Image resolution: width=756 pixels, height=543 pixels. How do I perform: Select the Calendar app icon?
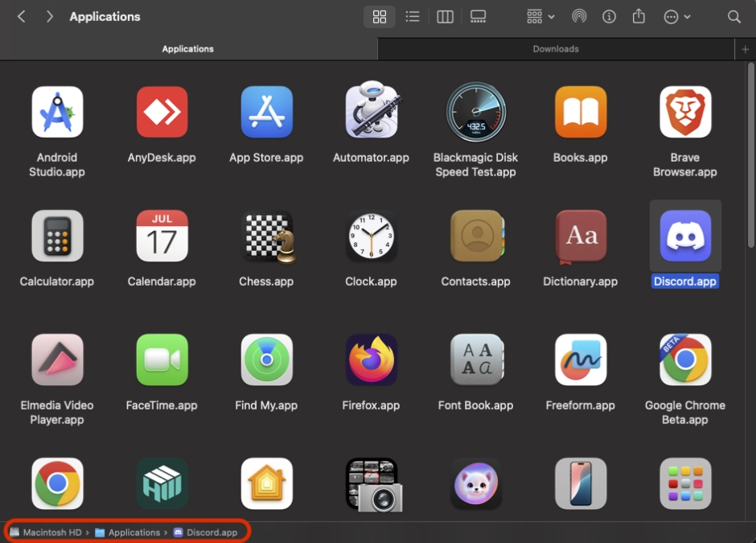[x=162, y=236]
